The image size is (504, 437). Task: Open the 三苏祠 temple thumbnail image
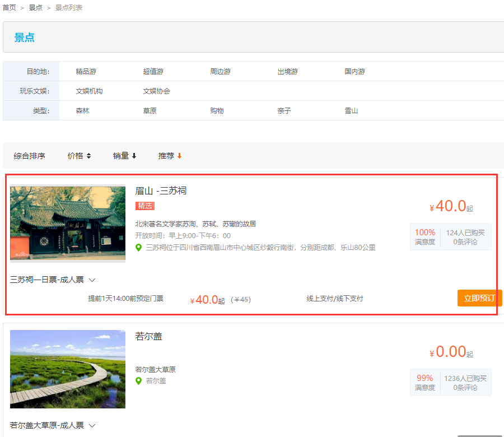click(x=68, y=224)
